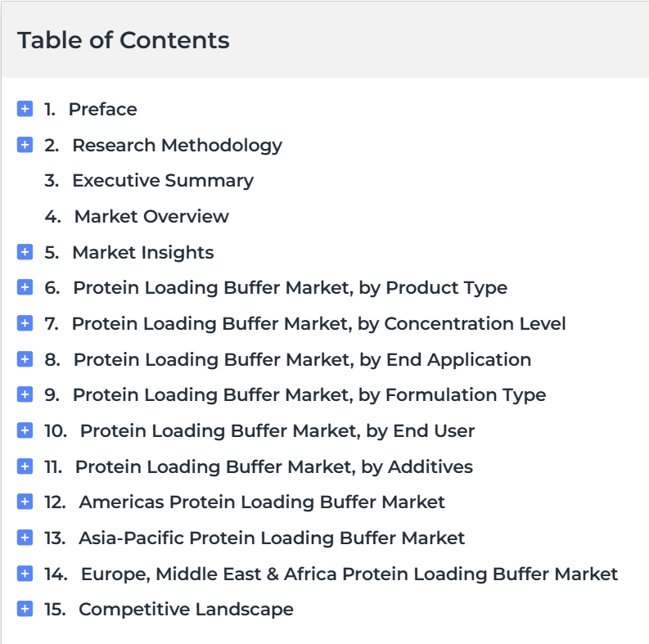649x644 pixels.
Task: Open the Market Overview entry
Action: (x=151, y=217)
